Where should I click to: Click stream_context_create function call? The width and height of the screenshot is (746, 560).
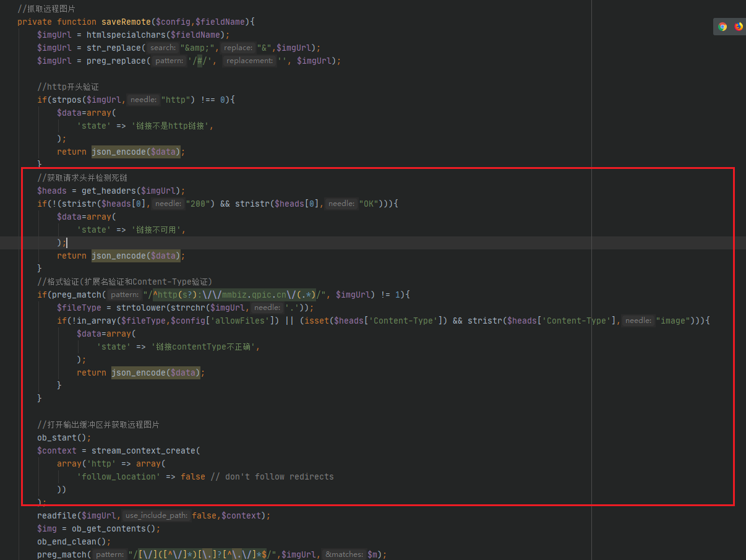point(144,450)
